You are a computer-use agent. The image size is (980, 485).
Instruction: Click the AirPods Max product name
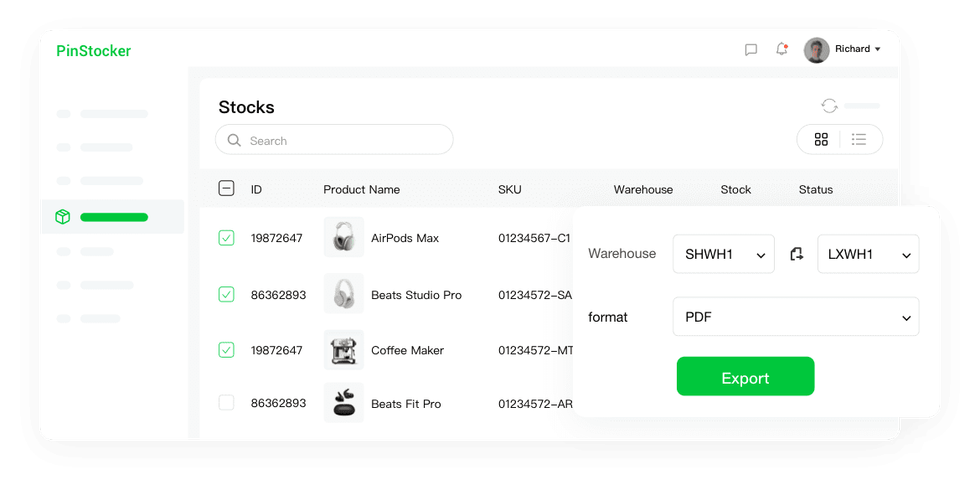click(x=405, y=238)
